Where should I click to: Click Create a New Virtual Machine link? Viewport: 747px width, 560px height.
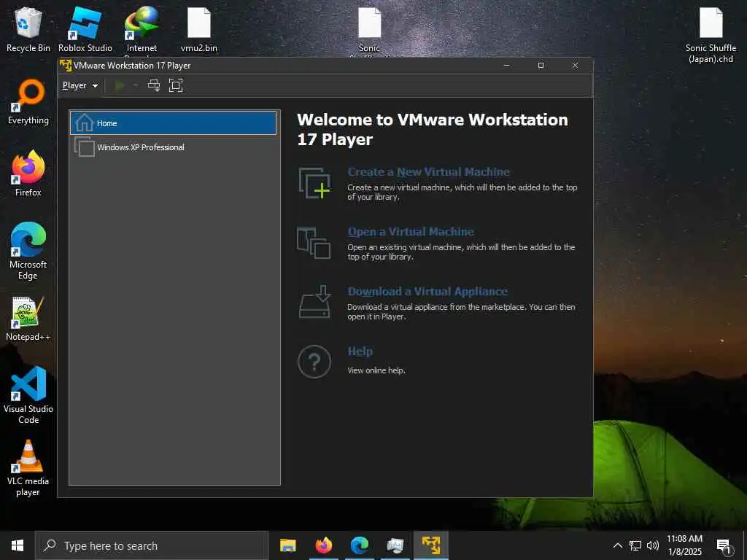pos(428,172)
